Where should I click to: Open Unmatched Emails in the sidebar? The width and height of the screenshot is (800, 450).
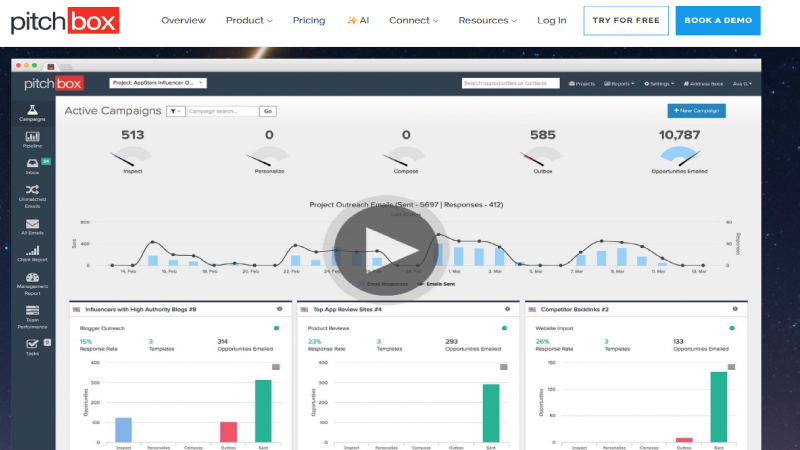click(x=32, y=196)
